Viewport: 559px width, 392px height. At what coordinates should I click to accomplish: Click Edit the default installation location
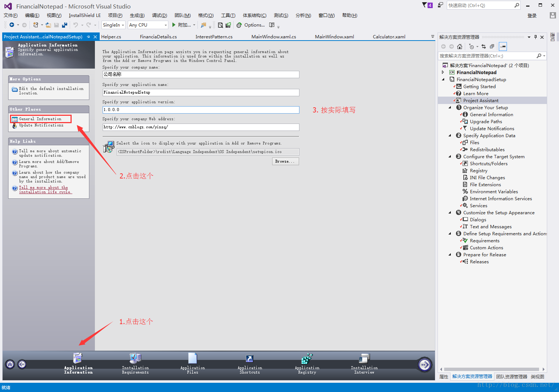51,91
